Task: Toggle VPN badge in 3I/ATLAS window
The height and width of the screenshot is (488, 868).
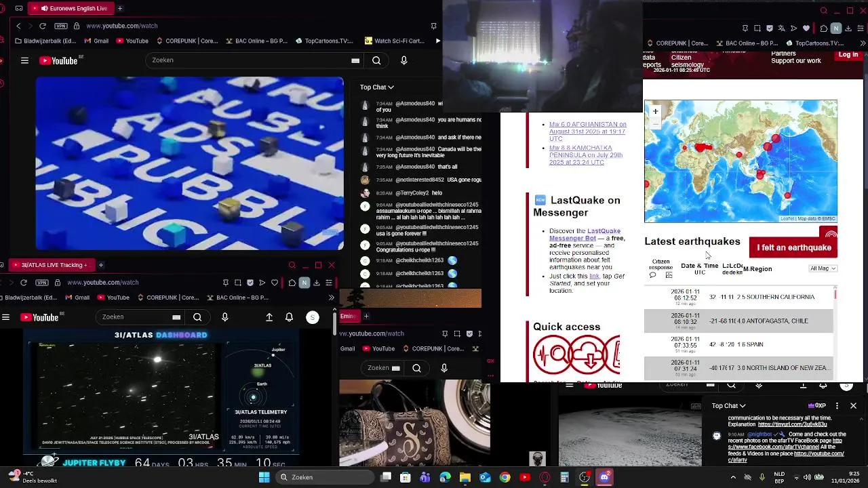Action: 42,283
